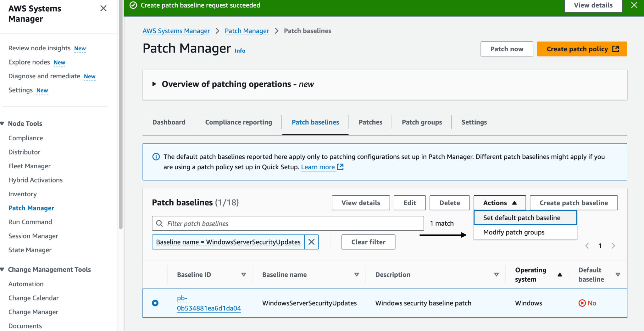Remove the Baseline name filter chip
The width and height of the screenshot is (644, 331).
(x=312, y=242)
